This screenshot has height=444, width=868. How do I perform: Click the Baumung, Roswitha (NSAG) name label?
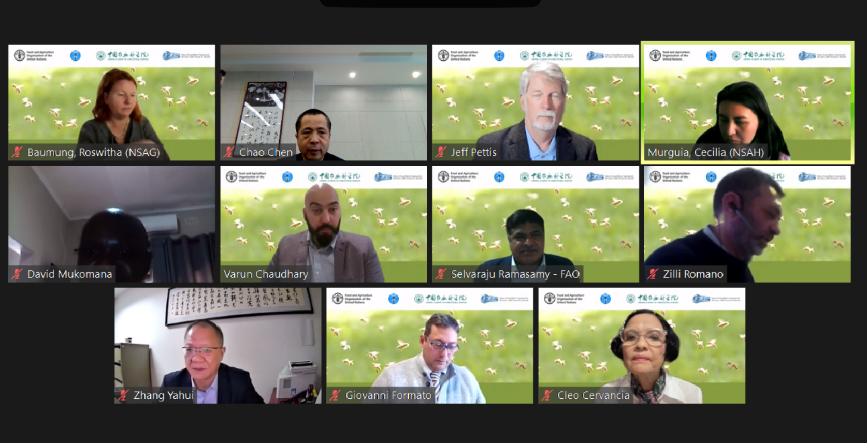[93, 153]
